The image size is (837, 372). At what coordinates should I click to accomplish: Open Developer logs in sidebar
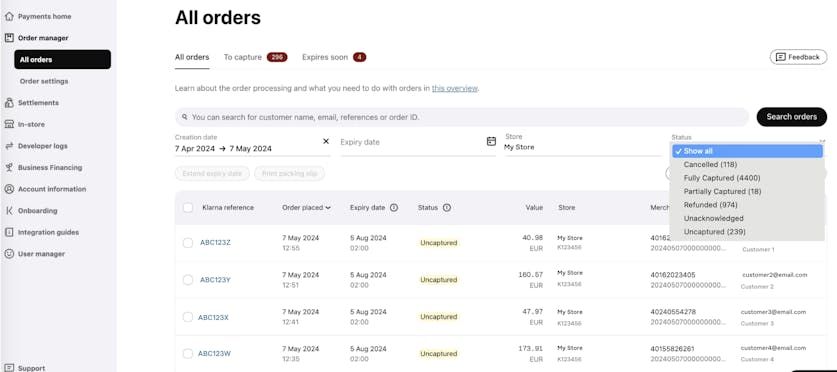(43, 146)
